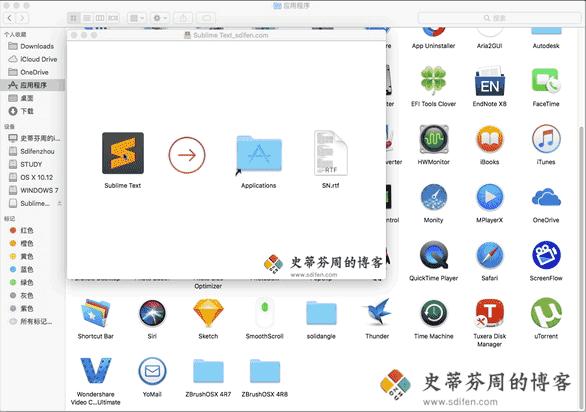Launch Thunder app
This screenshot has width=586, height=412.
377,313
